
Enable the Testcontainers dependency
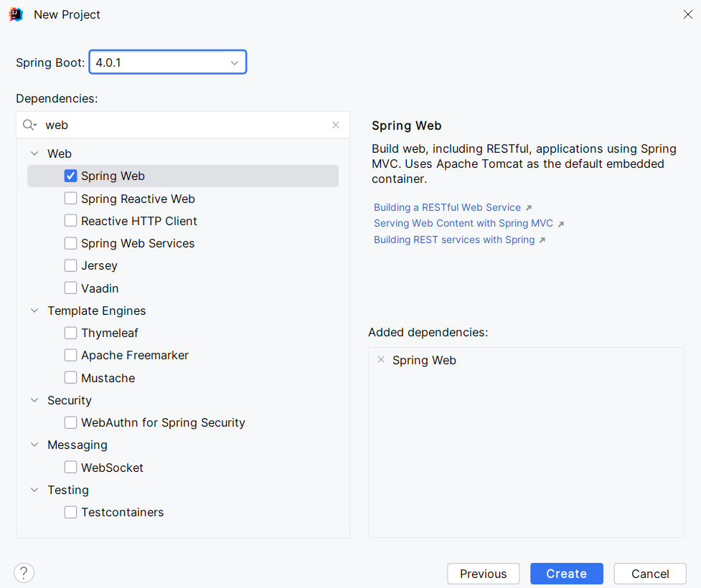pos(70,512)
